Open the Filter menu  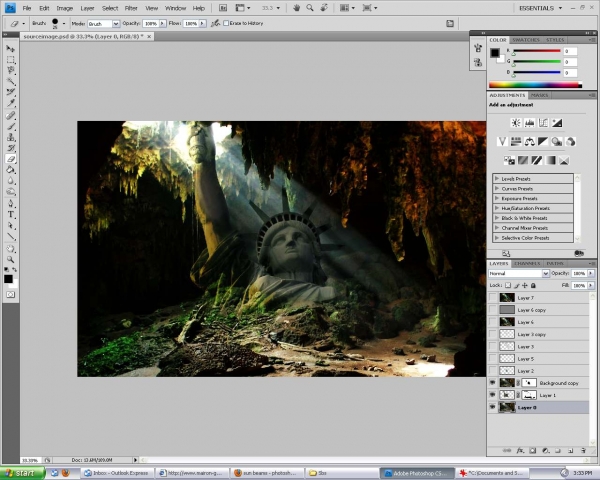pos(131,8)
